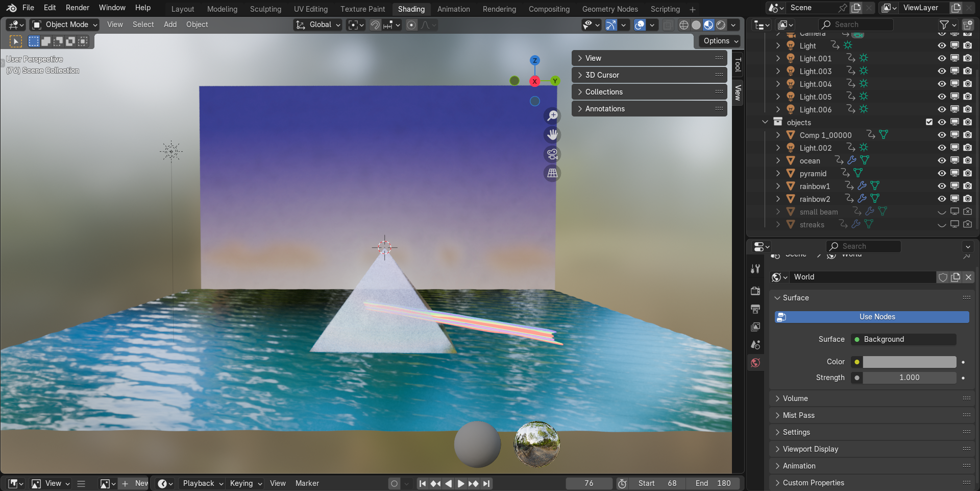Viewport: 980px width, 491px height.
Task: Select rendered viewport shading mode icon
Action: tap(721, 25)
